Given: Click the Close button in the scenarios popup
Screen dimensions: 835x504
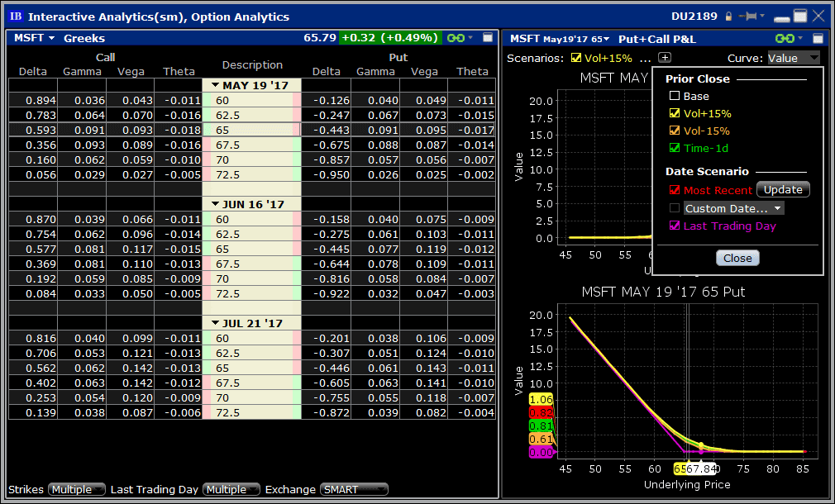Looking at the screenshot, I should click(737, 258).
